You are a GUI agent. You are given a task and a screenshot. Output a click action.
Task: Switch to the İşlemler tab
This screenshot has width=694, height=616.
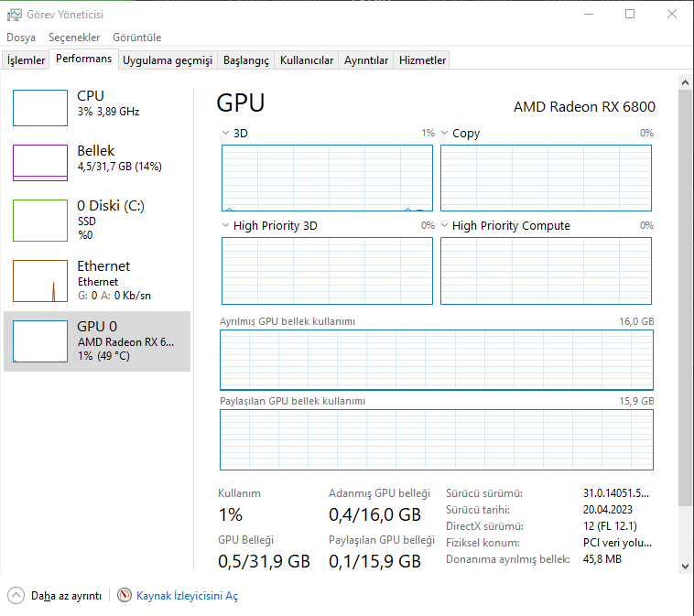pos(26,60)
